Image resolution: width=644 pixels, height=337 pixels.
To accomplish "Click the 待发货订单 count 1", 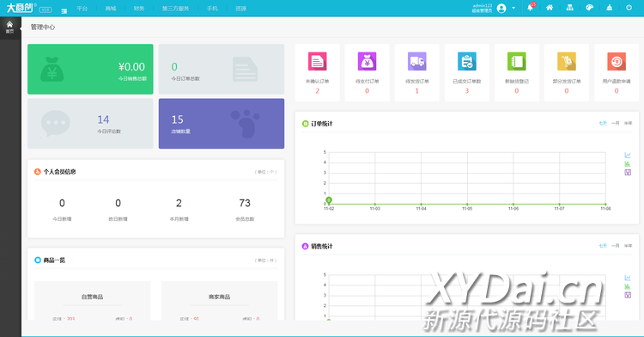I will click(x=416, y=91).
